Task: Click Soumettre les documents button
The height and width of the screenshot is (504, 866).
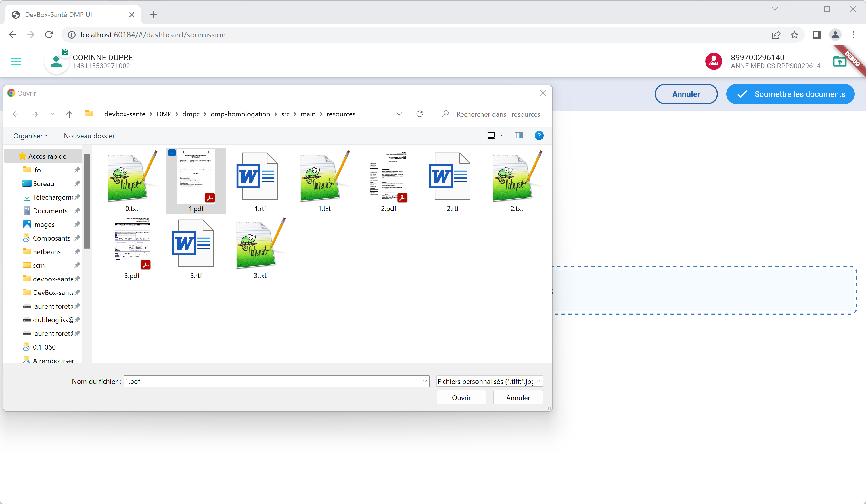Action: (x=790, y=94)
